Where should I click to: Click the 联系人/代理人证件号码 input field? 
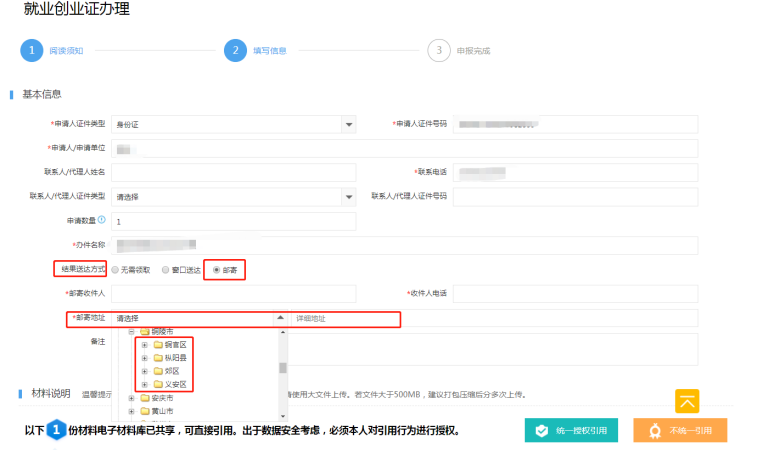click(x=575, y=197)
